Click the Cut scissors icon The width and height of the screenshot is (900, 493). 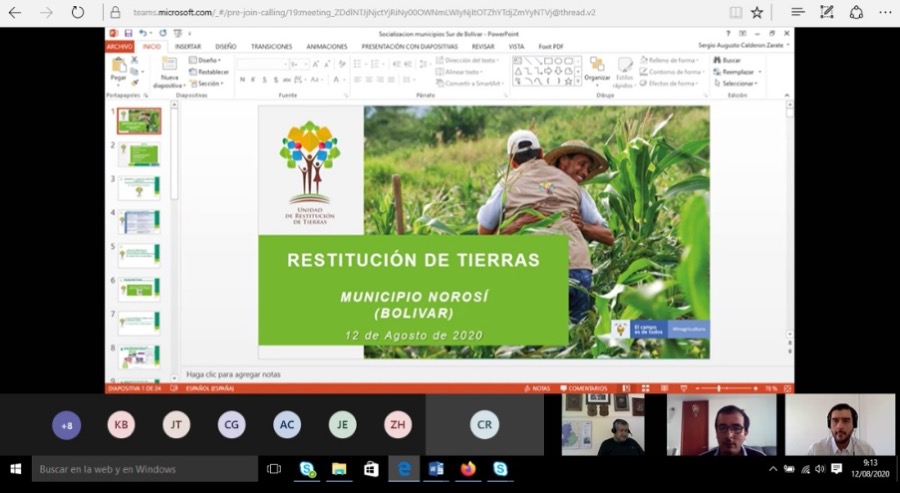coord(135,60)
